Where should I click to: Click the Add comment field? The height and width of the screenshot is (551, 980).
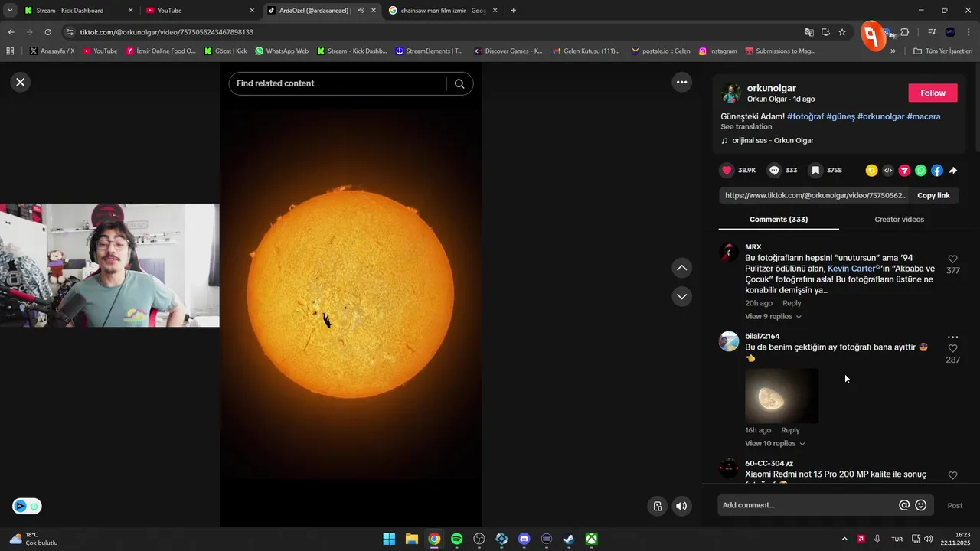point(808,505)
